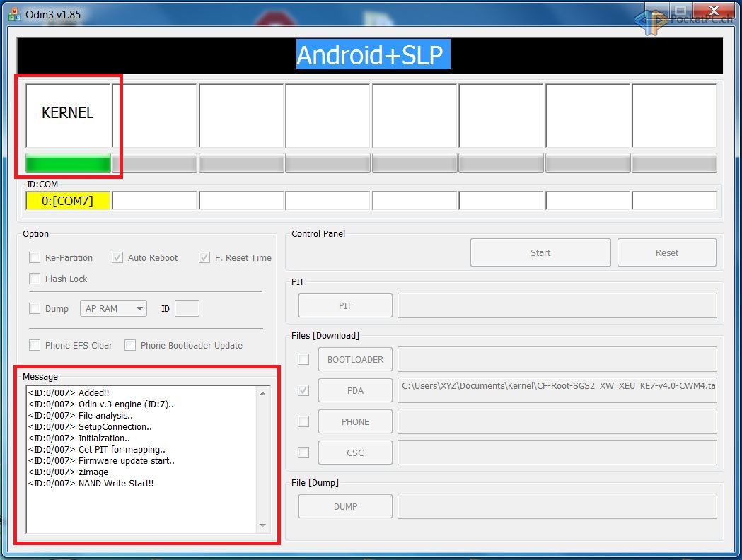Click the yellow 0:[COM7] port box

click(x=68, y=201)
